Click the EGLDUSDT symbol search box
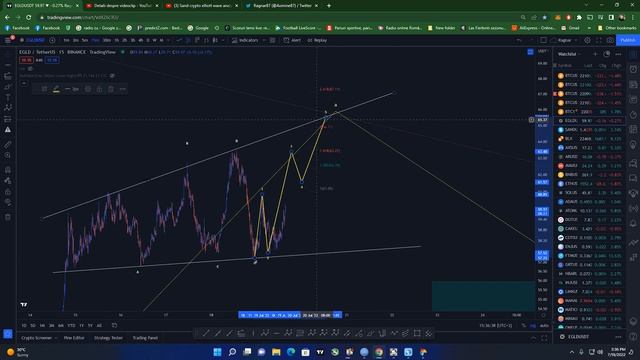Screen dimensions: 640x360 34,40
